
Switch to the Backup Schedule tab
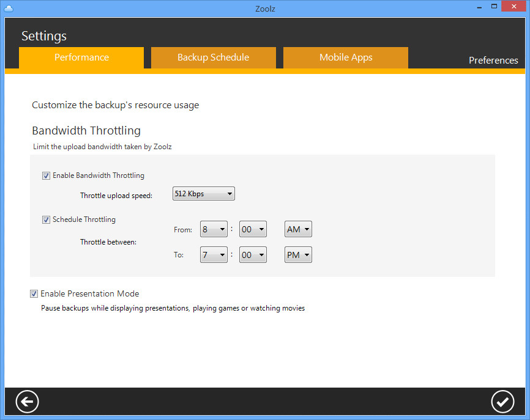pyautogui.click(x=213, y=57)
